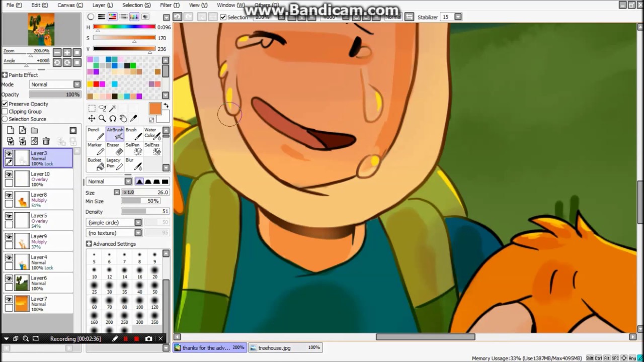The width and height of the screenshot is (644, 362).
Task: Open the Stabilizer value dropdown
Action: (x=458, y=17)
